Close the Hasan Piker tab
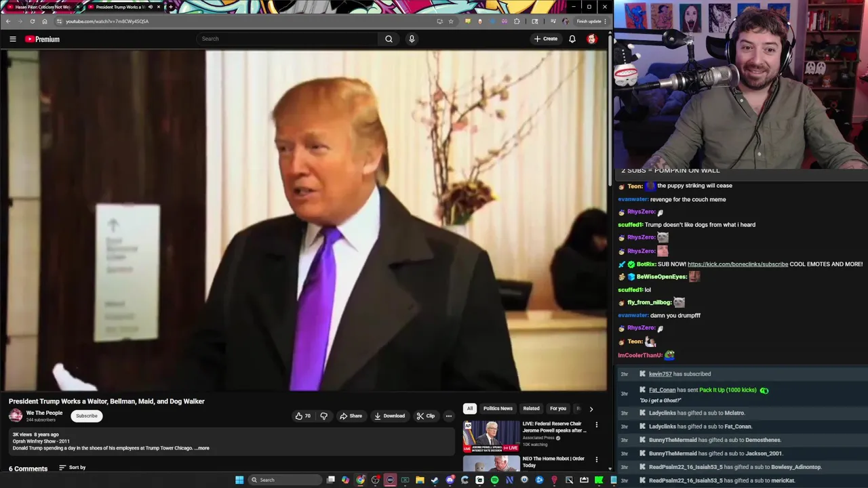The image size is (868, 488). coord(78,7)
